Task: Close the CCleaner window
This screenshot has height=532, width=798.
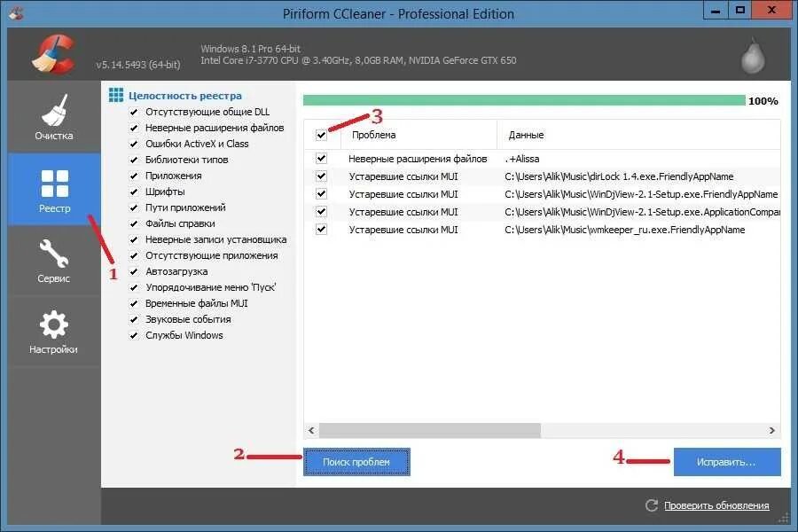Action: pos(771,10)
